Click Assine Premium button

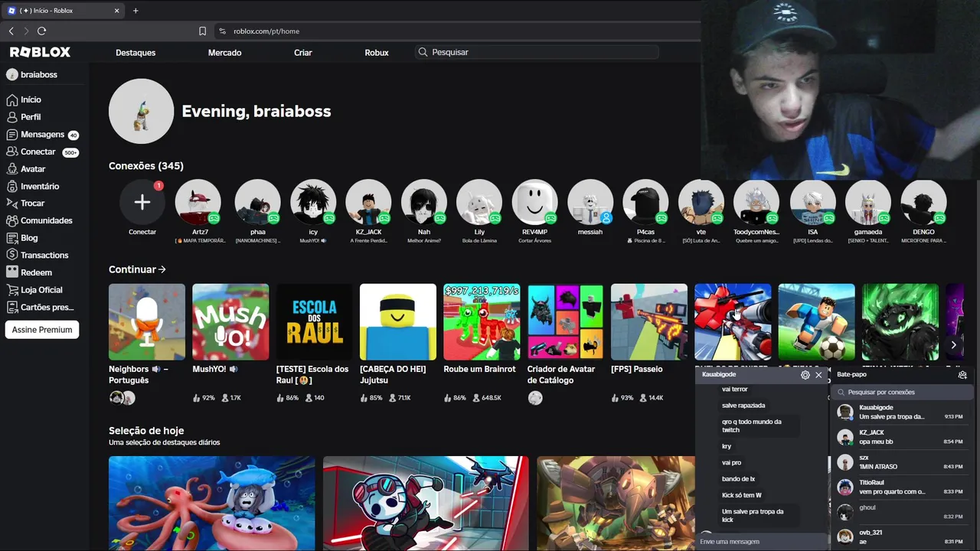[42, 330]
